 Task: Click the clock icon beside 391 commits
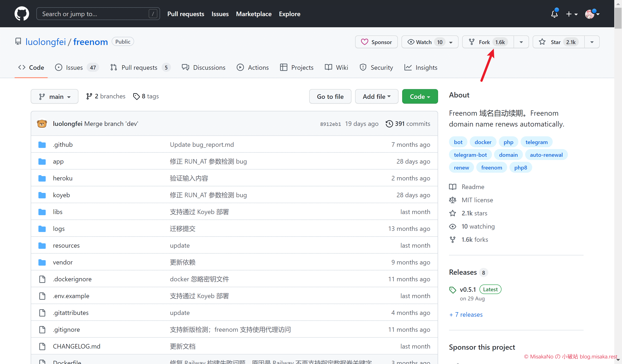pyautogui.click(x=389, y=124)
